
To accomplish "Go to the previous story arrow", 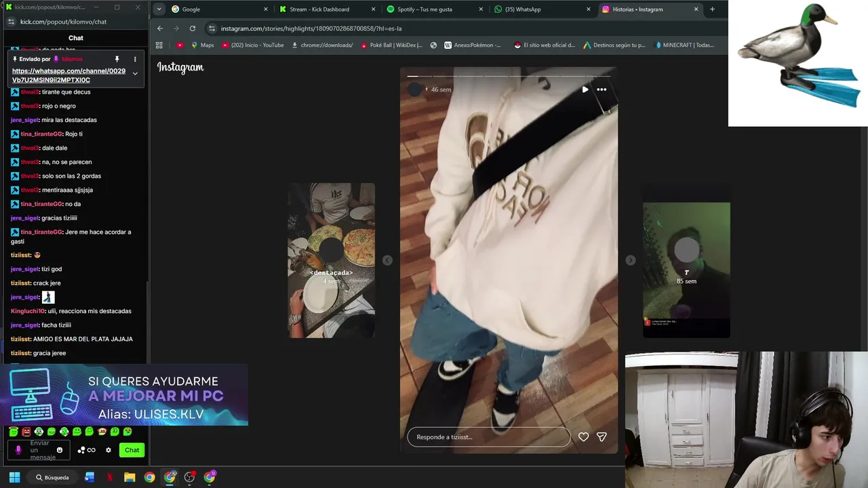I will (387, 260).
